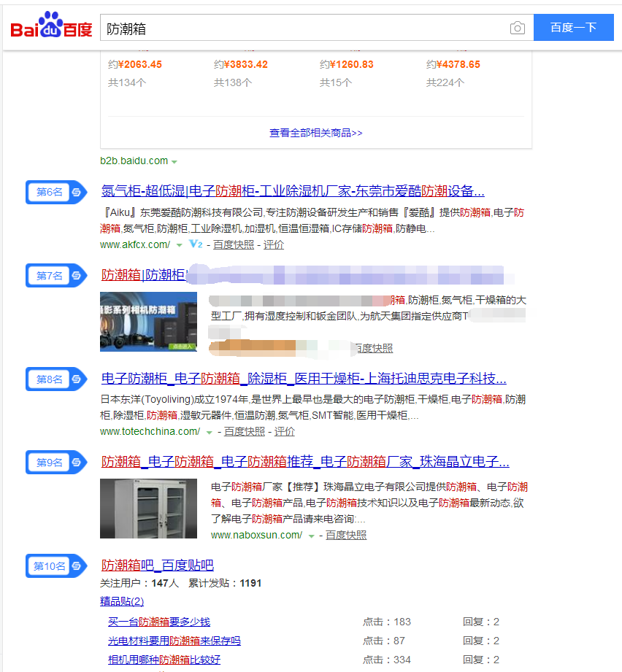Open the 防潮箱|防潮柜 result title

[145, 275]
